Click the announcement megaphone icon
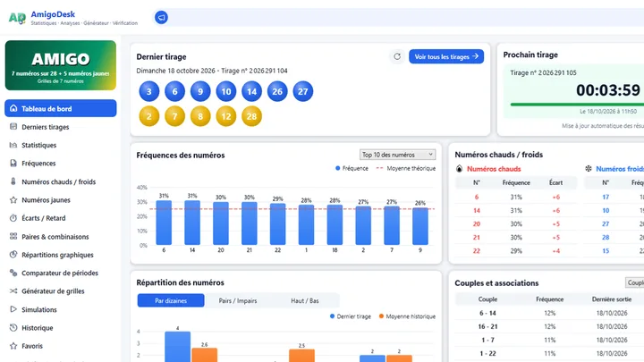 (161, 17)
